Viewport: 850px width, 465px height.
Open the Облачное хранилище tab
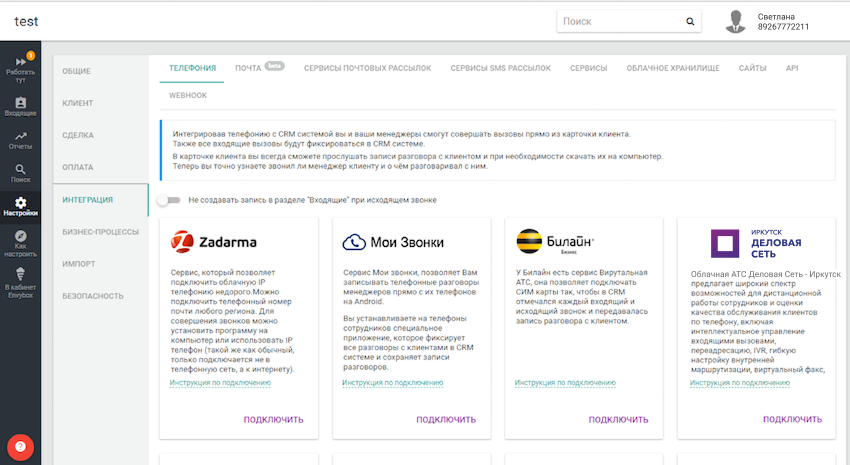click(672, 68)
